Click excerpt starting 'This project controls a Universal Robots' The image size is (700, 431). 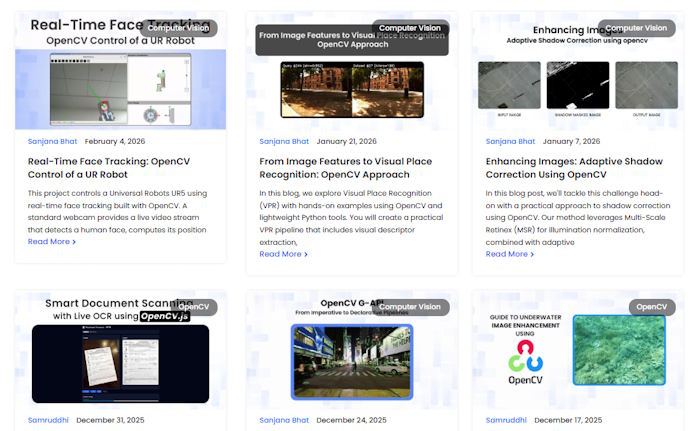click(117, 212)
